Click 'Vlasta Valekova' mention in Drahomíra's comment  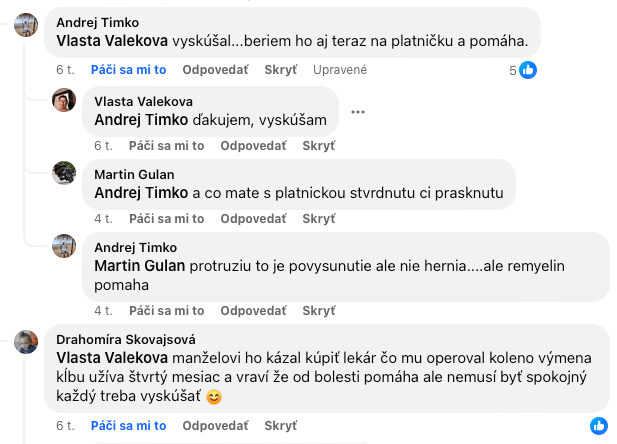coord(113,358)
